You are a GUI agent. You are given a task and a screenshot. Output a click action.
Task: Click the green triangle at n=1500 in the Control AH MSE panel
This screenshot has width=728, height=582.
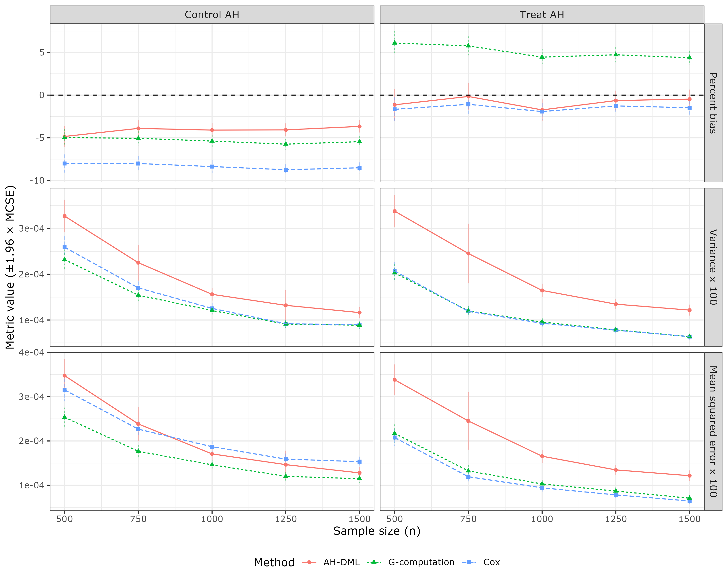coord(359,478)
